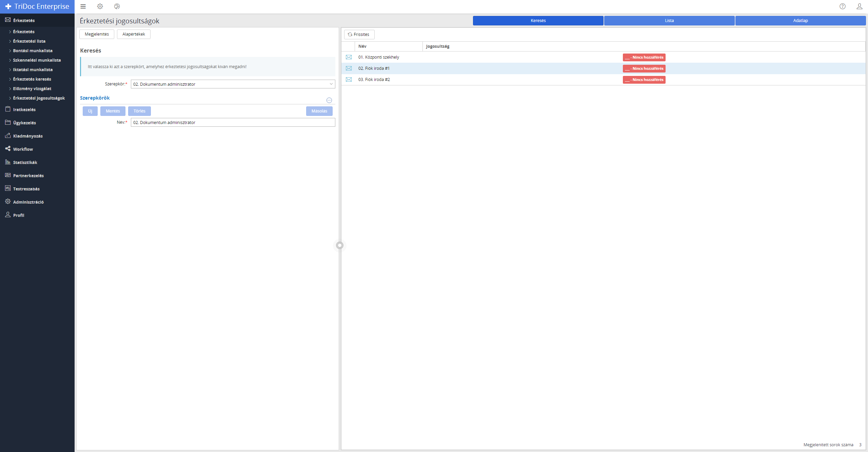Click the theme palette icon
This screenshot has height=452, width=868.
click(x=117, y=6)
